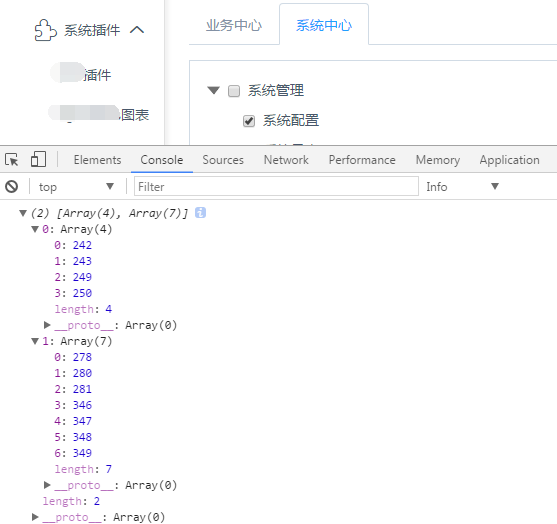
Task: Click the info badge next to the array summary
Action: pos(200,213)
